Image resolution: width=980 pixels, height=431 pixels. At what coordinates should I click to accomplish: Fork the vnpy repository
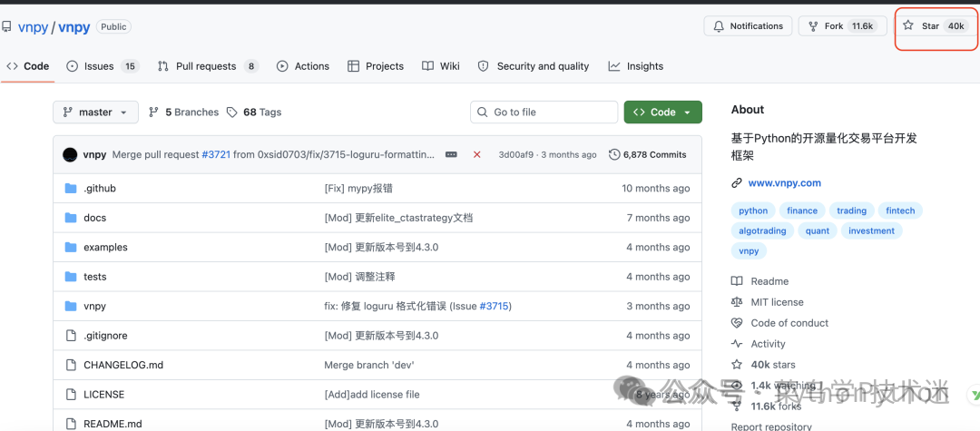pos(842,26)
